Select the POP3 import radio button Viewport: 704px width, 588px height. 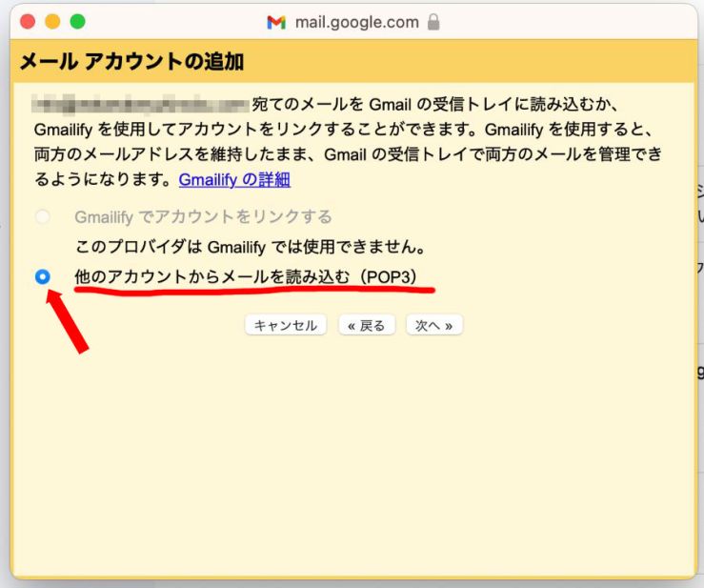pyautogui.click(x=42, y=277)
